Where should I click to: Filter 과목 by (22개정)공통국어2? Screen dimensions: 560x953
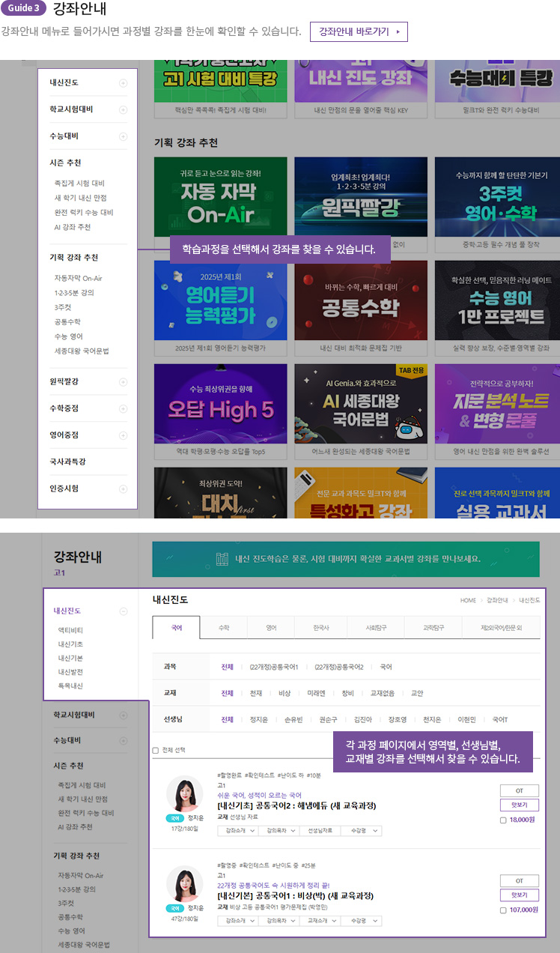click(339, 667)
